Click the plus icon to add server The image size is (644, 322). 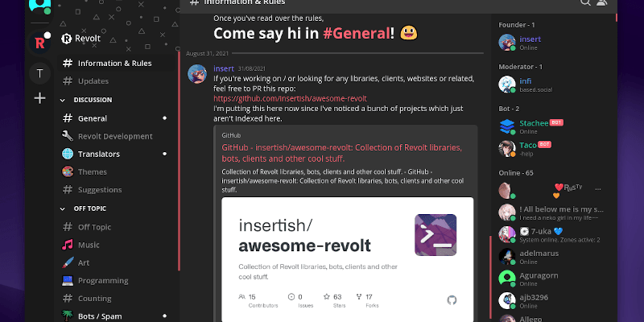tap(39, 98)
